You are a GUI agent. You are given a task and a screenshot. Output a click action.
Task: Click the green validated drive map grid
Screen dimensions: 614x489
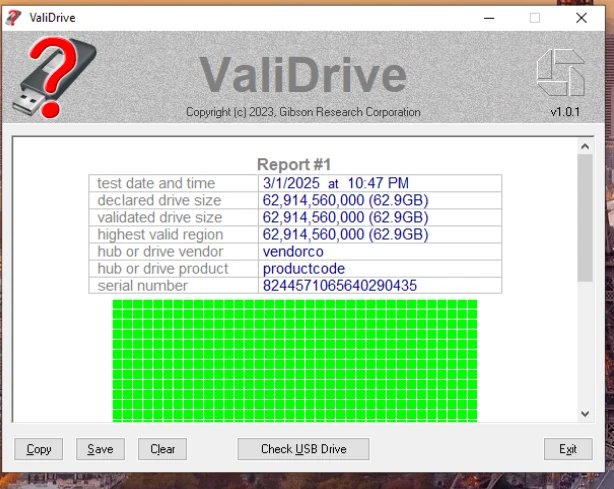click(294, 360)
